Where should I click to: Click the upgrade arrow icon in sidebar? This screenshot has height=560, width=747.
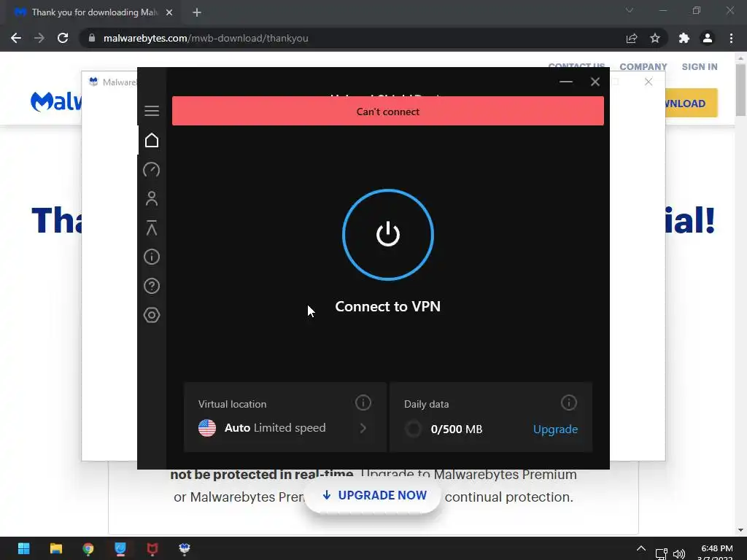tap(152, 227)
